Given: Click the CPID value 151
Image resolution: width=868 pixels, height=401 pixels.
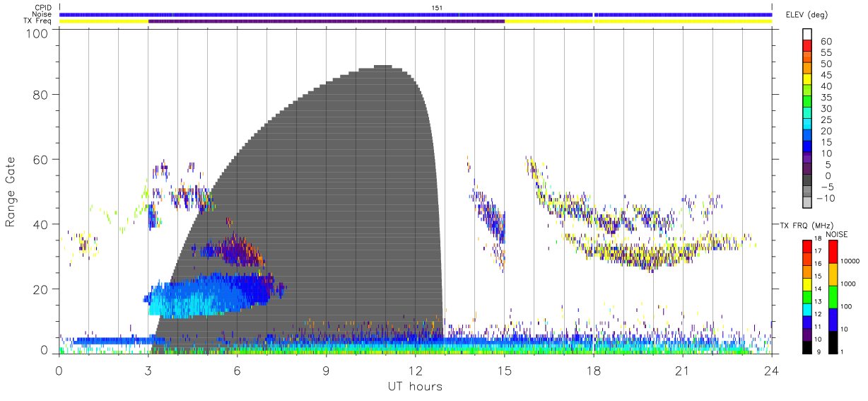Looking at the screenshot, I should click(436, 7).
